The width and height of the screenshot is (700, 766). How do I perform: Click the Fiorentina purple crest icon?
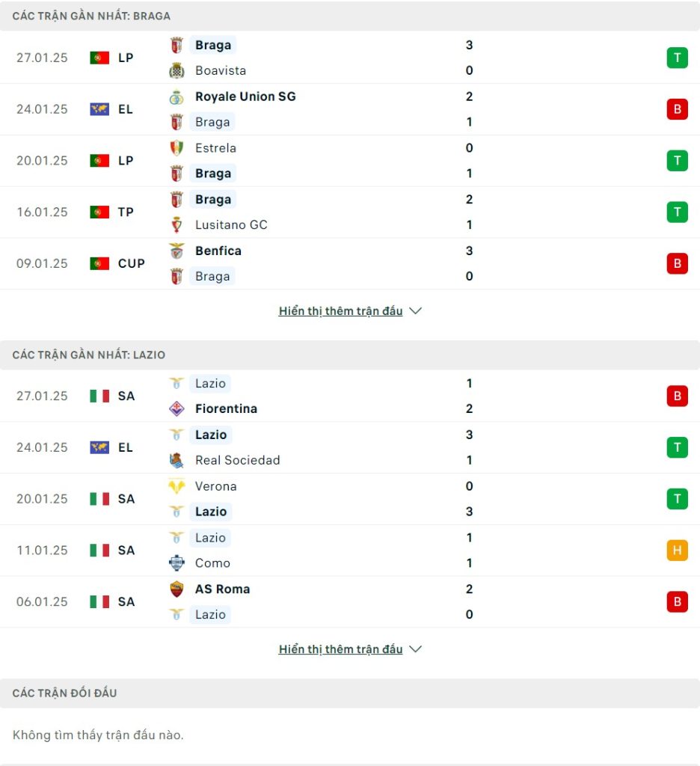click(x=176, y=409)
